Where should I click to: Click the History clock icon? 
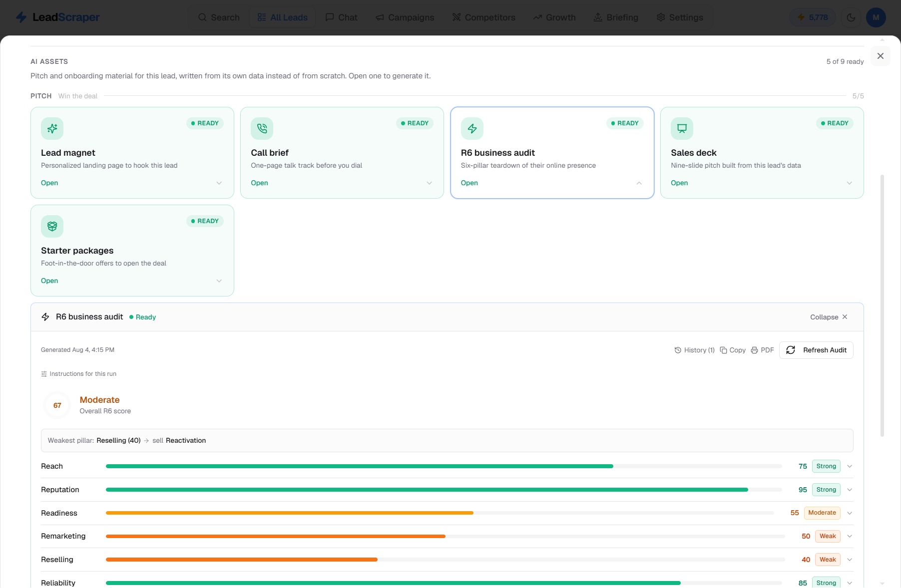click(678, 350)
